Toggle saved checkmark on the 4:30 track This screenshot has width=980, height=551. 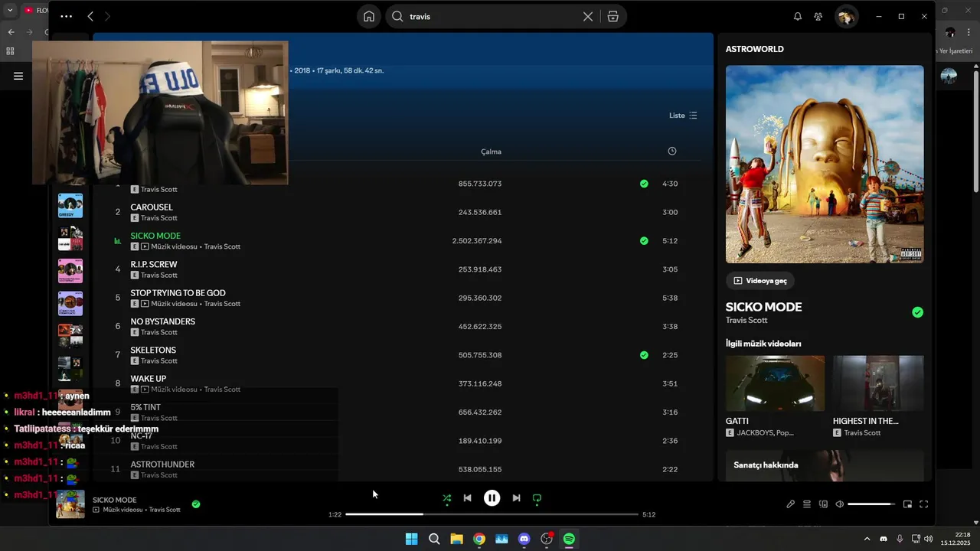[644, 184]
